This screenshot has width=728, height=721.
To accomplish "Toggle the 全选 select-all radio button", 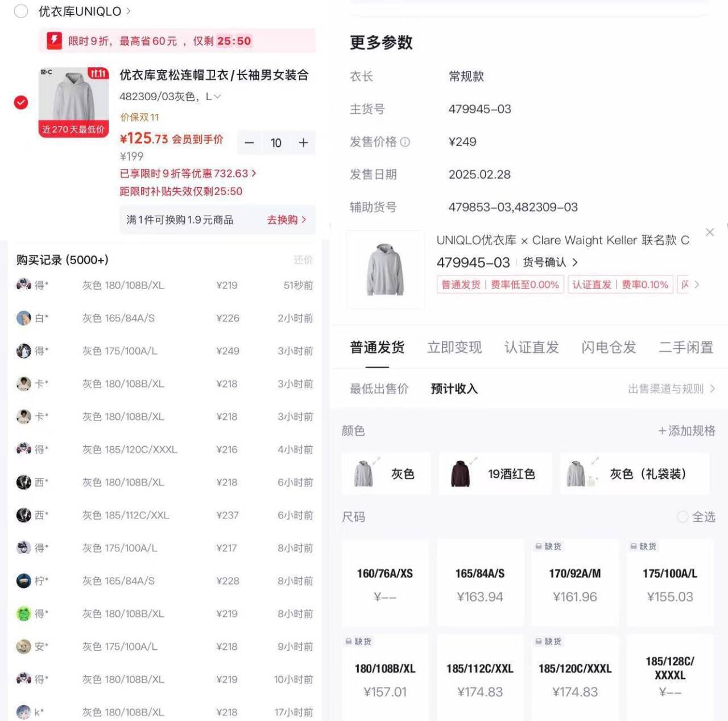I will click(682, 517).
